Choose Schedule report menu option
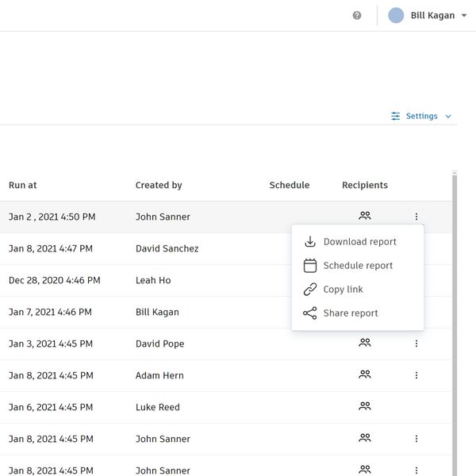476x476 pixels. tap(357, 266)
